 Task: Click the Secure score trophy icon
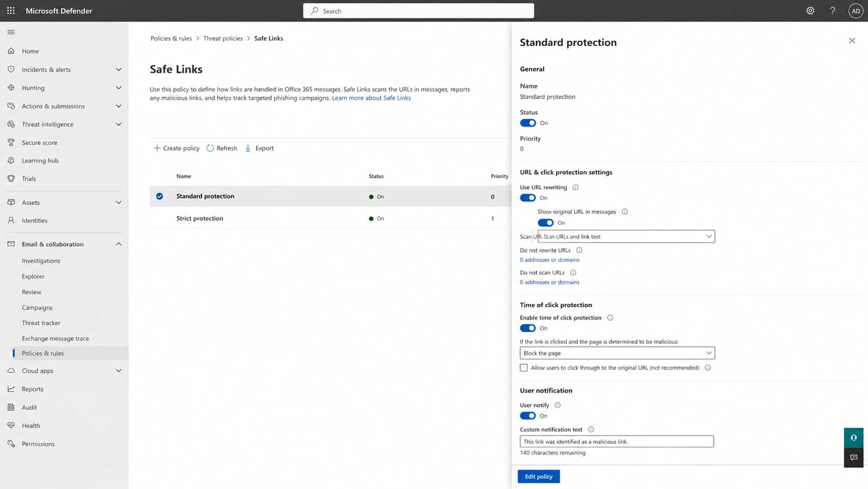coord(11,142)
